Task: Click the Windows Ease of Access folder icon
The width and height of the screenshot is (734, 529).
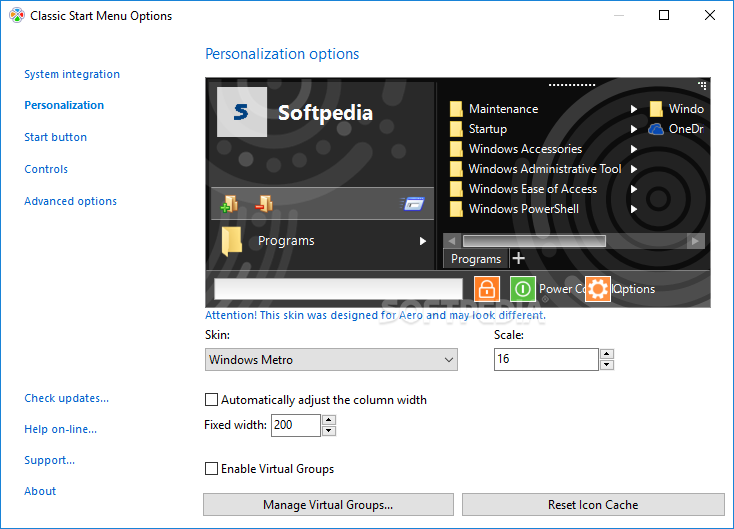Action: coord(456,189)
